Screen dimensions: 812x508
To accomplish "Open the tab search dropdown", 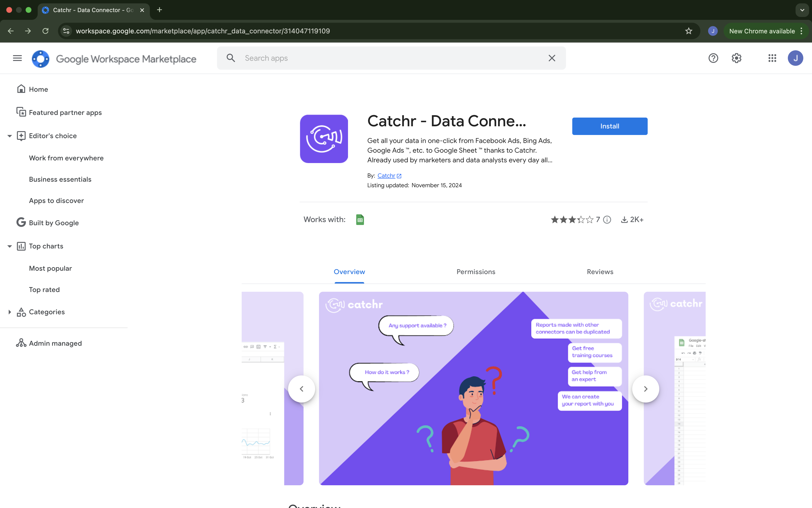I will pyautogui.click(x=802, y=10).
